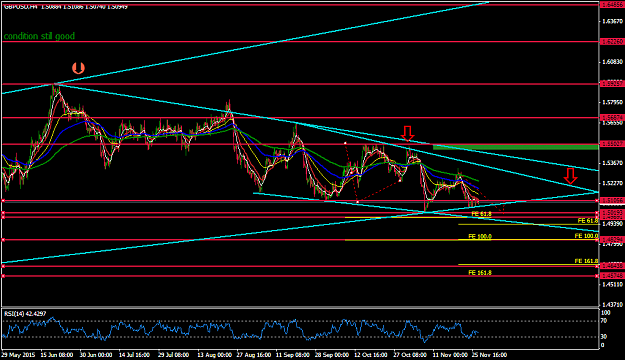Click the RSI scale value 100
The image size is (625, 360).
coord(605,313)
